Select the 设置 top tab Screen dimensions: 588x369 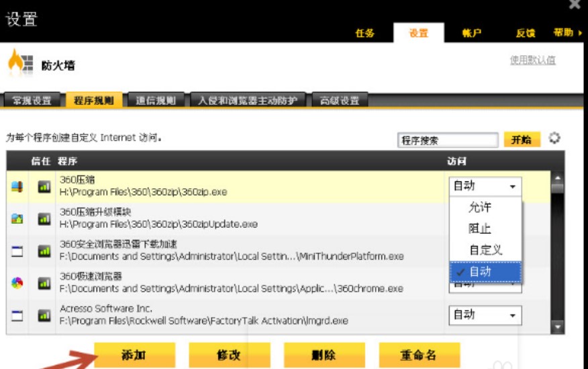point(418,33)
